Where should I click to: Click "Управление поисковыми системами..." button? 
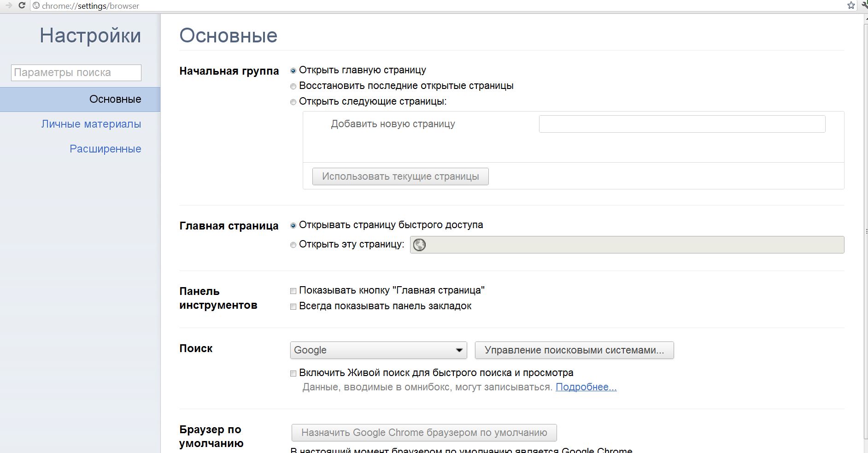(574, 350)
